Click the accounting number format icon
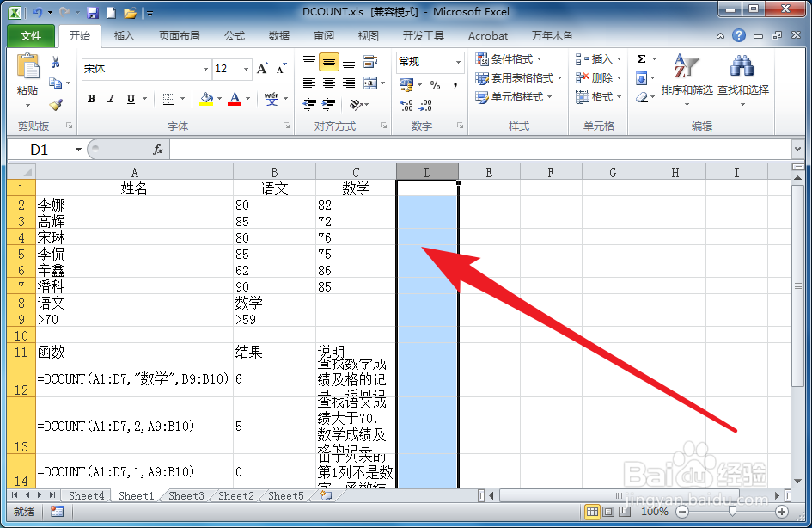The height and width of the screenshot is (528, 812). pyautogui.click(x=406, y=85)
